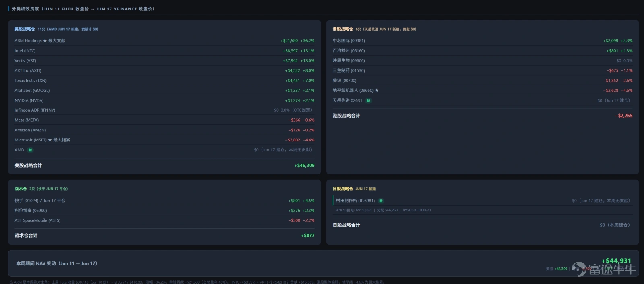Click the star icon after 地平线机器人 (09660)
This screenshot has width=644, height=284.
tap(377, 91)
